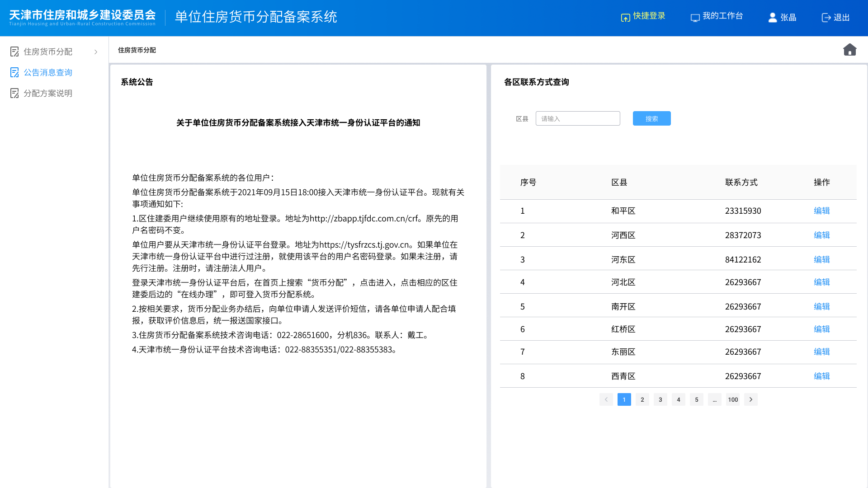Edit the 河东区 contact row
The image size is (868, 488).
(821, 259)
